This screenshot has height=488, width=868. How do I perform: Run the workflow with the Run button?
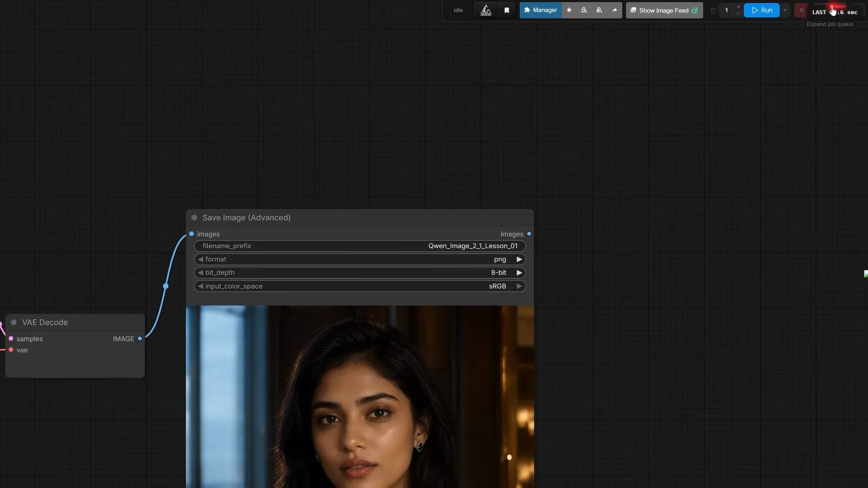coord(762,10)
